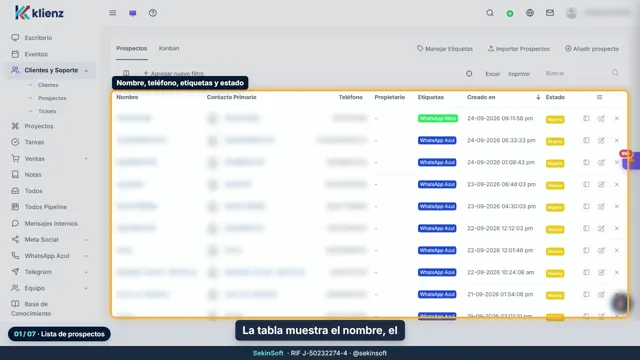Image resolution: width=640 pixels, height=360 pixels.
Task: Click the Imprimir button
Action: tap(519, 74)
